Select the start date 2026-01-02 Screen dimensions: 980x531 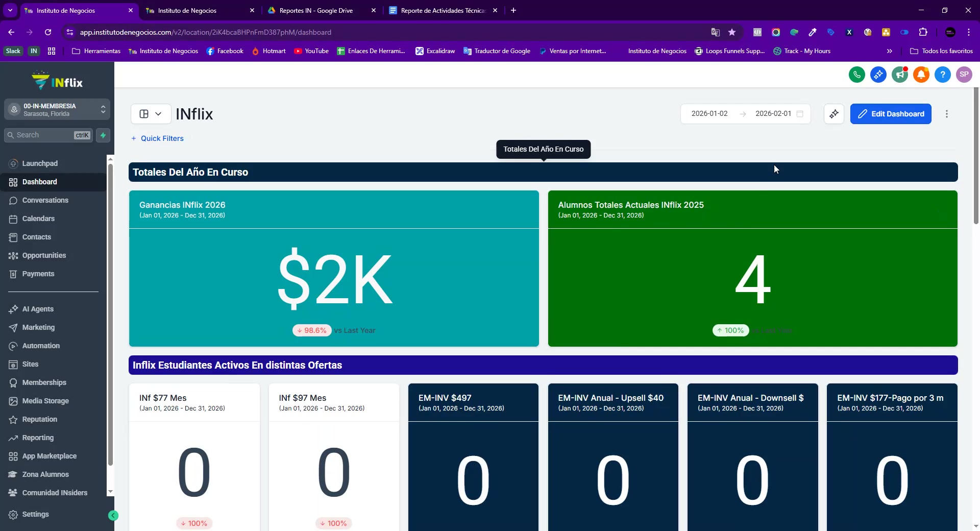coord(709,114)
